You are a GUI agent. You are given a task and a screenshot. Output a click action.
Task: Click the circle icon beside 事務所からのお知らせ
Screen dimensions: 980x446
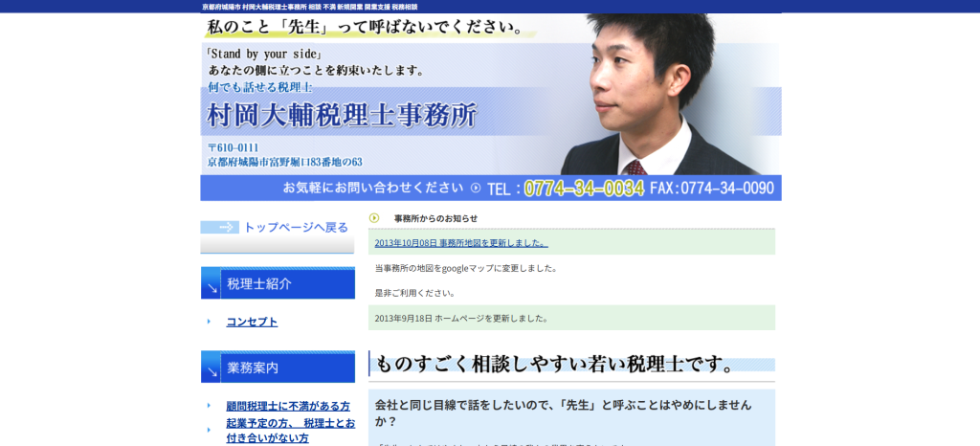click(374, 218)
